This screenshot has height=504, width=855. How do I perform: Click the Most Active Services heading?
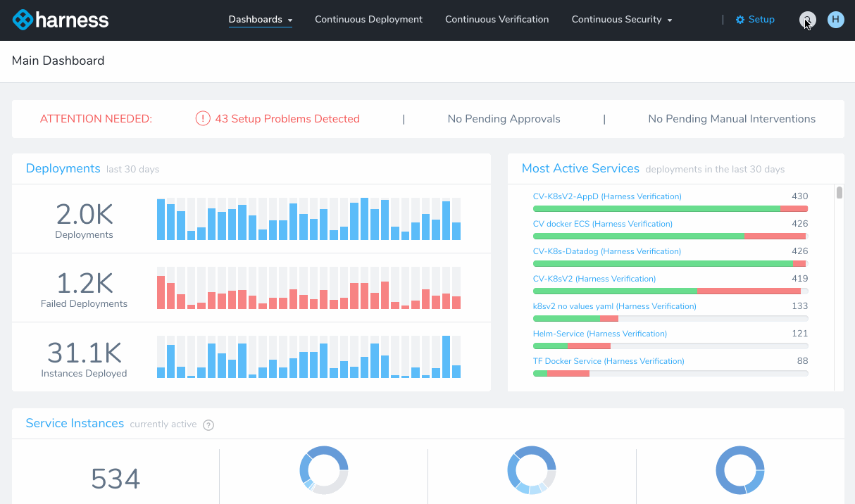[580, 168]
